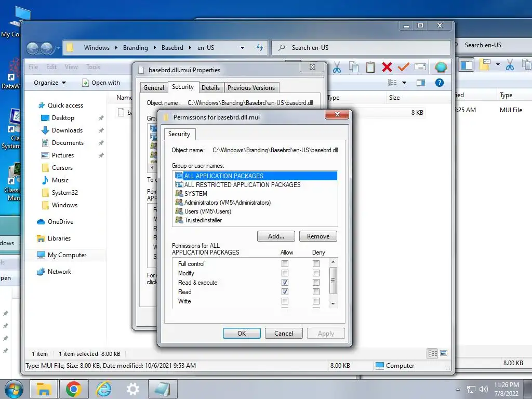The width and height of the screenshot is (532, 399).
Task: Uncheck Allow for Read & execute
Action: 285,282
